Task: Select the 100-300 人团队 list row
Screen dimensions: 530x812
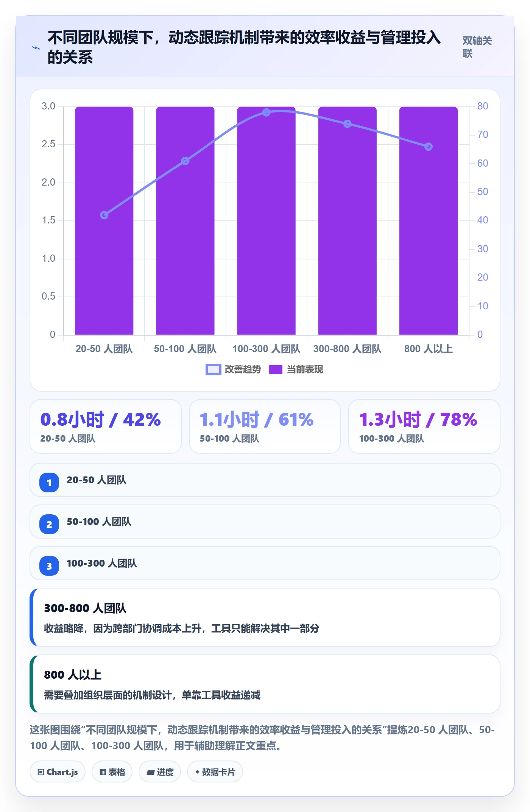Action: coord(265,563)
